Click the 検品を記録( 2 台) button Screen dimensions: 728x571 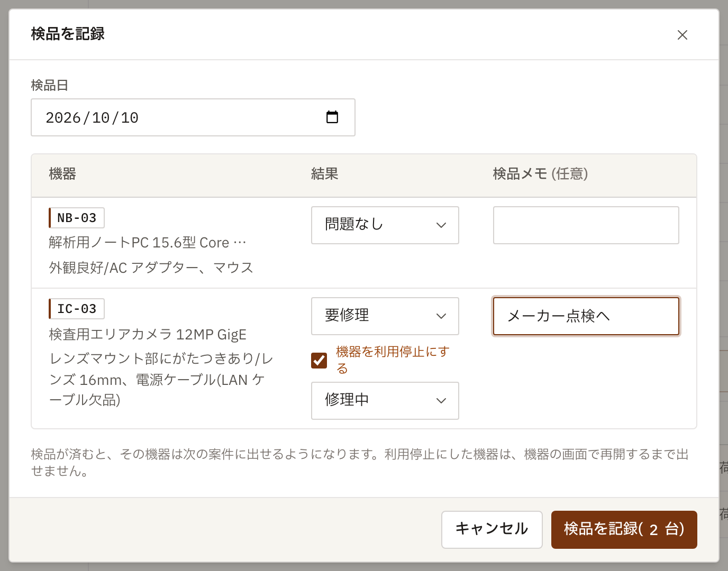tap(624, 530)
